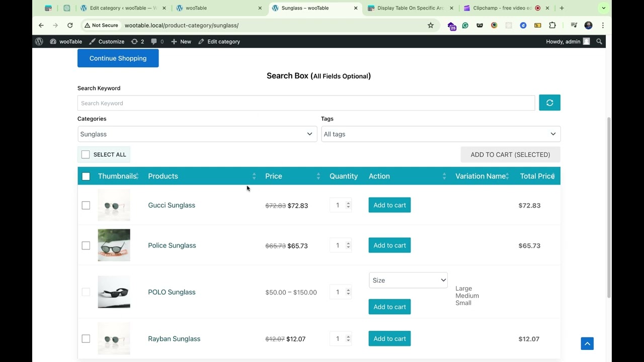Click the browser back arrow

[x=41, y=25]
